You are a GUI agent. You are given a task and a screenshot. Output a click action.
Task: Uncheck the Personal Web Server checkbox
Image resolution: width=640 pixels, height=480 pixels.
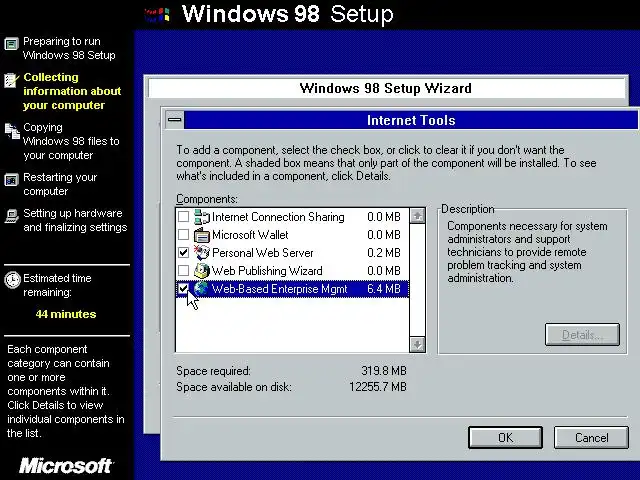pyautogui.click(x=184, y=253)
